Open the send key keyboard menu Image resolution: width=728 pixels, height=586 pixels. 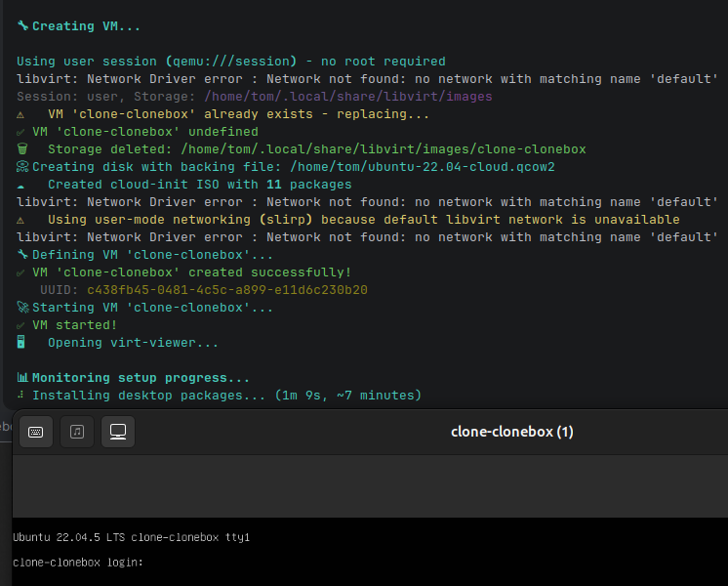pyautogui.click(x=35, y=431)
